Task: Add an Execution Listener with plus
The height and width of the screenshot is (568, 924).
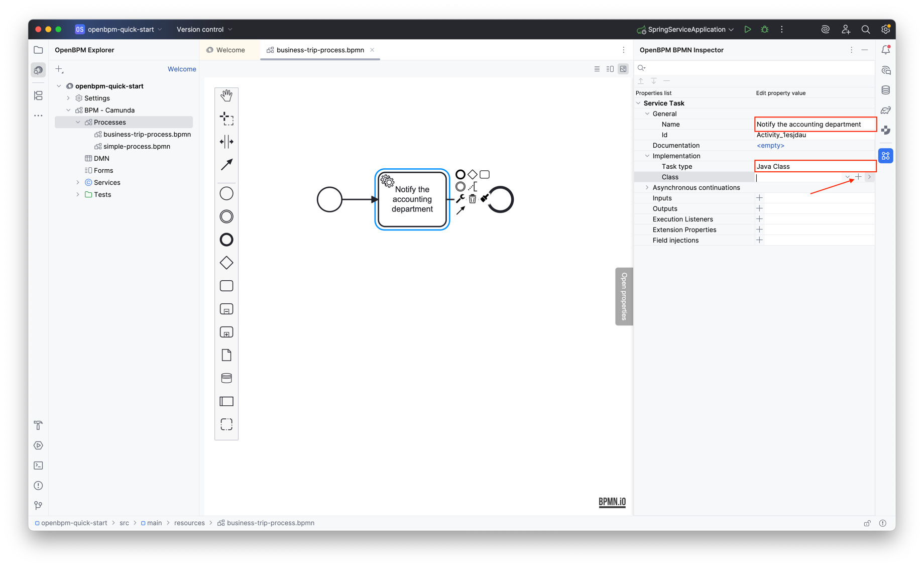Action: pyautogui.click(x=759, y=219)
